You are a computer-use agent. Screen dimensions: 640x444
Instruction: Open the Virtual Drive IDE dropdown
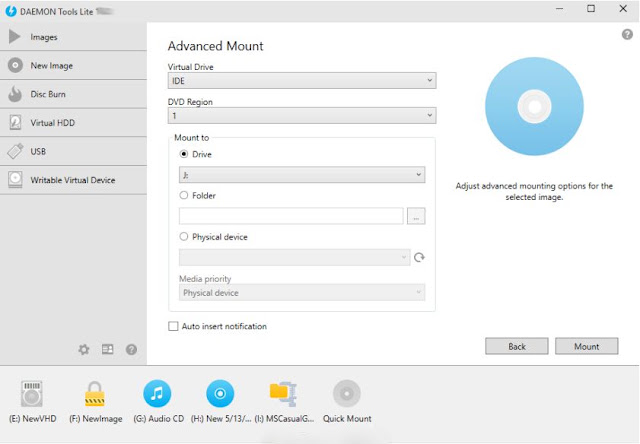click(302, 80)
